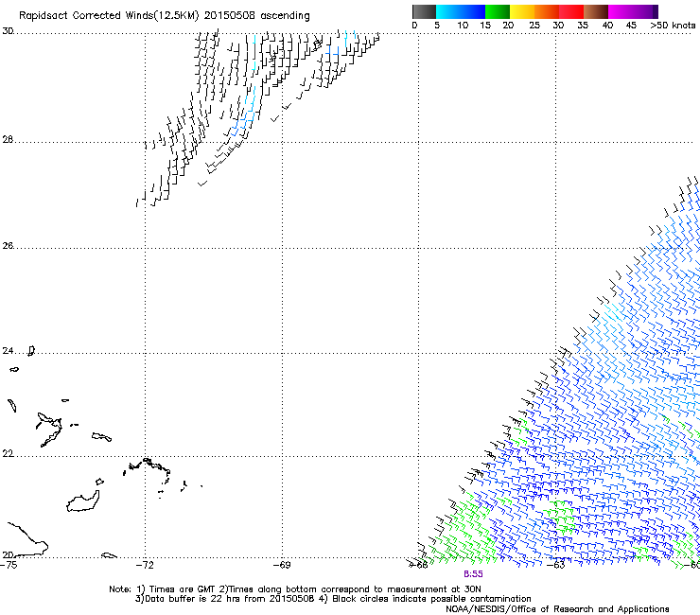The height and width of the screenshot is (615, 700).
Task: Click the latitude label '30'
Action: click(8, 31)
